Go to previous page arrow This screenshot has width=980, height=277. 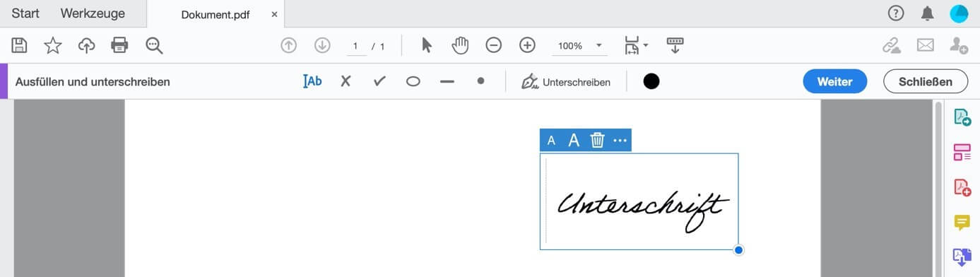point(288,45)
